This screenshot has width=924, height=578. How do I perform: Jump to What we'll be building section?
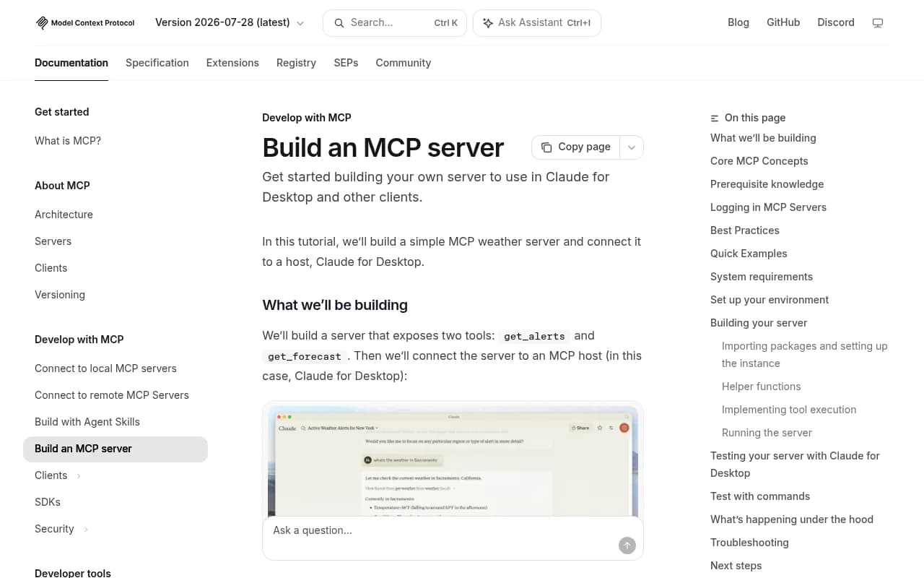[x=763, y=138]
